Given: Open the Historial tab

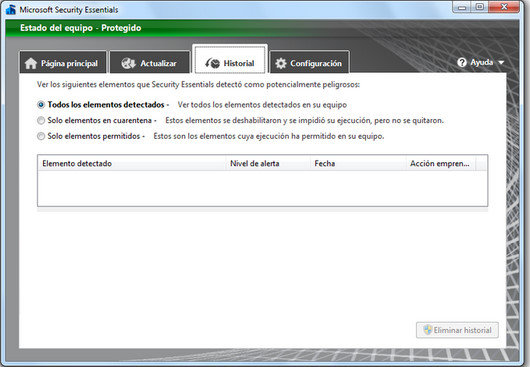Looking at the screenshot, I should 230,59.
